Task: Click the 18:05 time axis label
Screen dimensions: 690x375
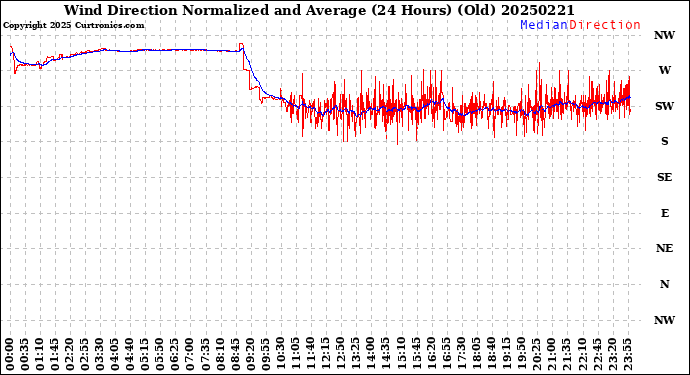Action: (x=476, y=354)
